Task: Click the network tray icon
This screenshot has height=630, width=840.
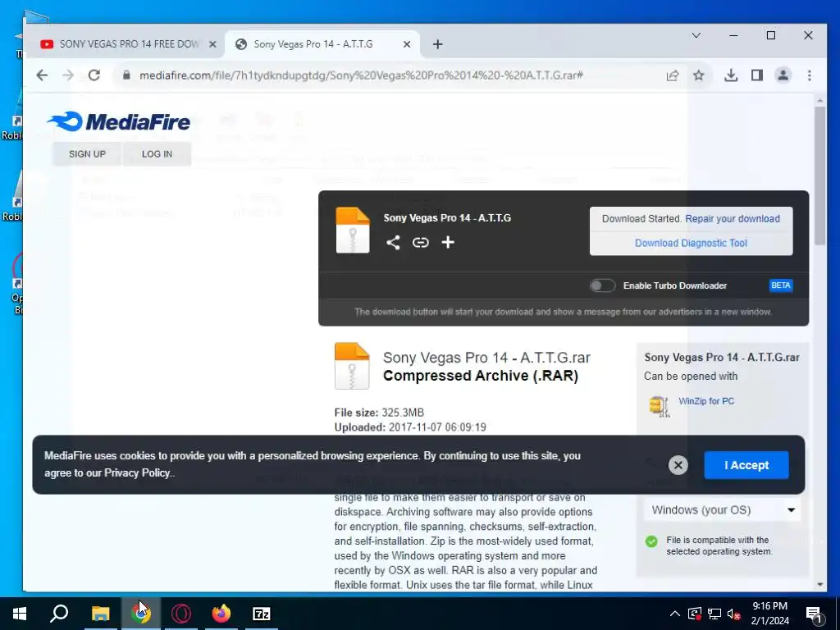Action: pyautogui.click(x=714, y=614)
